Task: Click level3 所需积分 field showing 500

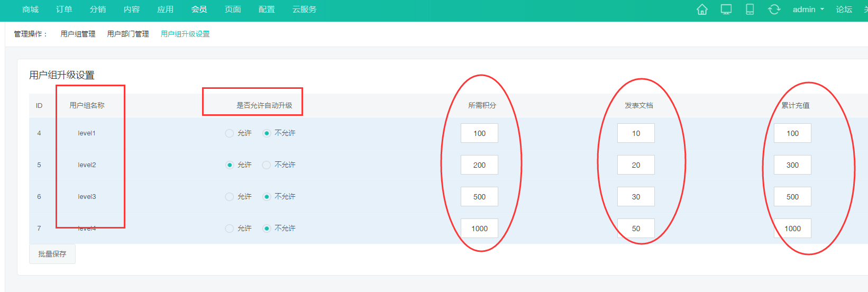Action: pyautogui.click(x=479, y=197)
